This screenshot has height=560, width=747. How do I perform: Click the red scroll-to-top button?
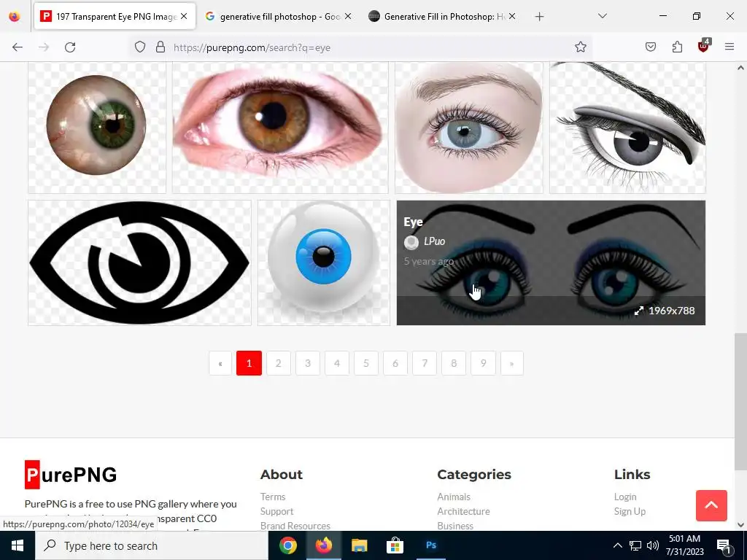click(711, 506)
